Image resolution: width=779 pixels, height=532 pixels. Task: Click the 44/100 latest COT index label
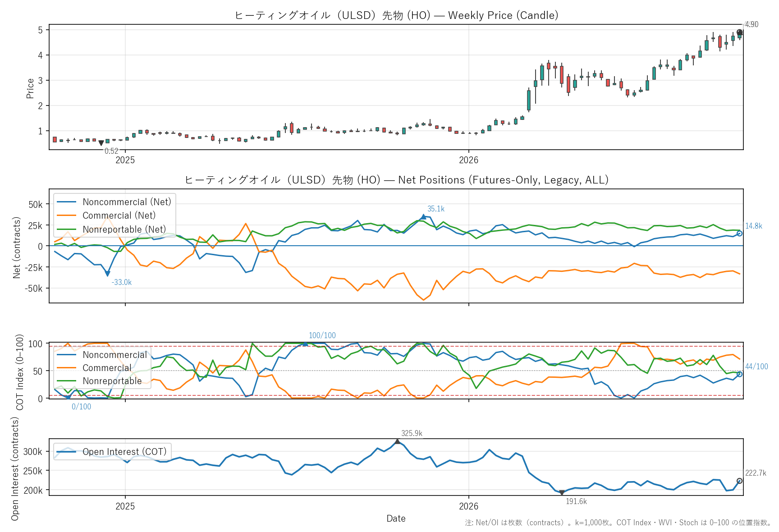coord(756,367)
